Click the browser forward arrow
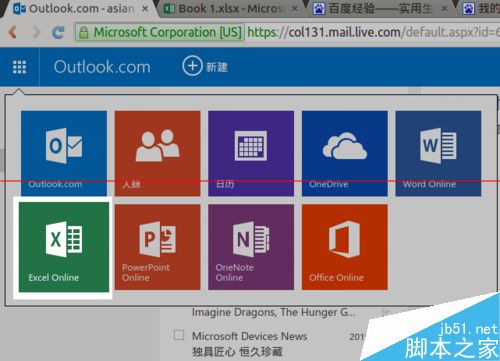The height and width of the screenshot is (361, 500). coord(36,32)
